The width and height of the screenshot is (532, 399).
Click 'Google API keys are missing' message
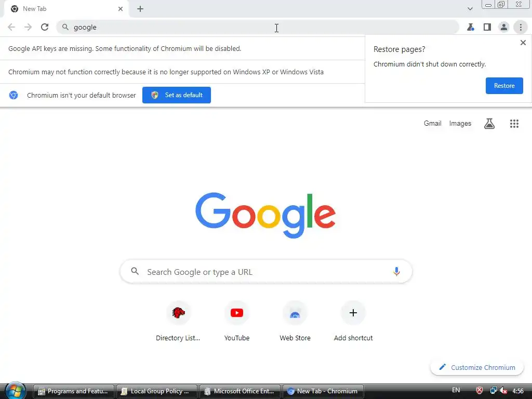point(125,48)
